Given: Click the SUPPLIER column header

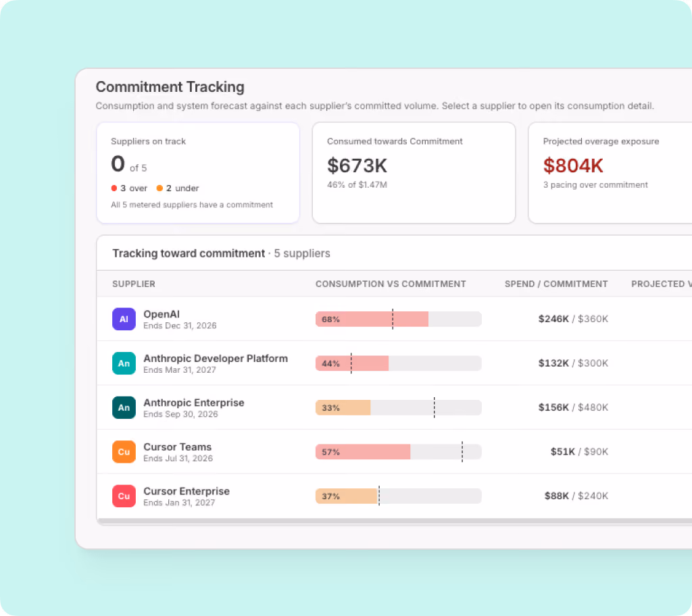Looking at the screenshot, I should tap(134, 284).
